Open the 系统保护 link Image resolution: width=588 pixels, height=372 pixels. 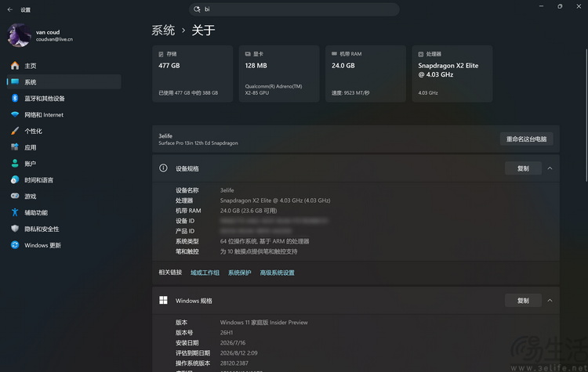pos(240,273)
